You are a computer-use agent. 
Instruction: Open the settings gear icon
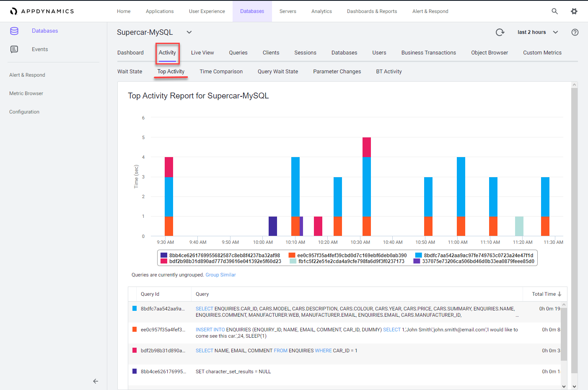click(574, 11)
